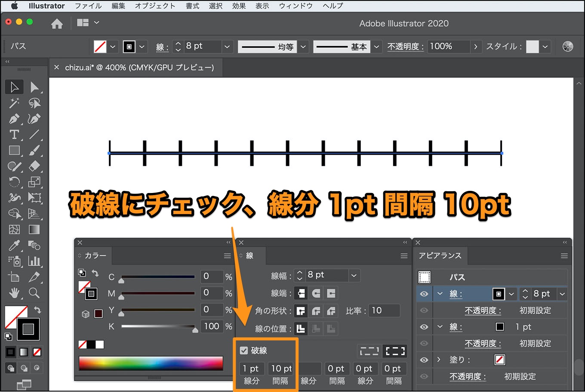Open the ファイル menu
585x392 pixels.
(88, 6)
